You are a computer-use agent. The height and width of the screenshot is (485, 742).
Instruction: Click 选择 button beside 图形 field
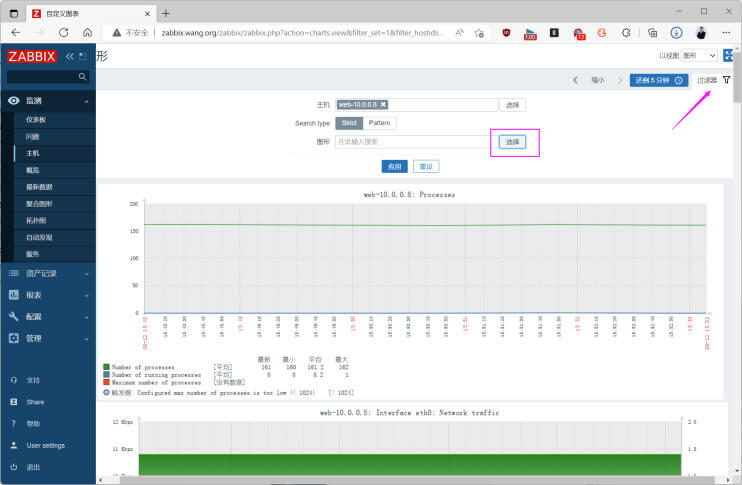click(x=512, y=142)
